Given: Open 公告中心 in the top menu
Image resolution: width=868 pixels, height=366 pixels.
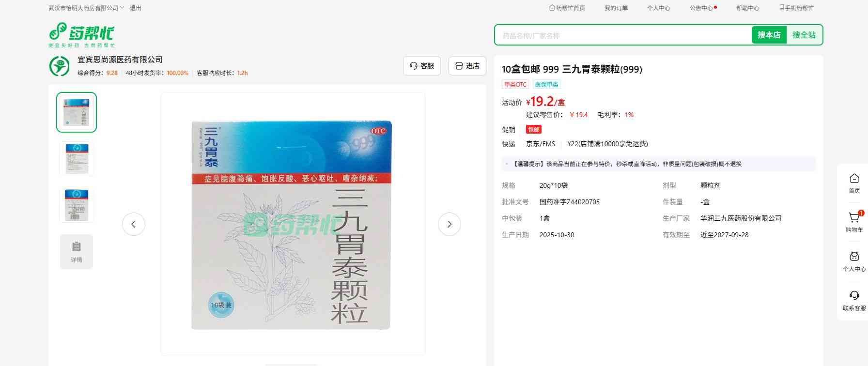Looking at the screenshot, I should [701, 8].
